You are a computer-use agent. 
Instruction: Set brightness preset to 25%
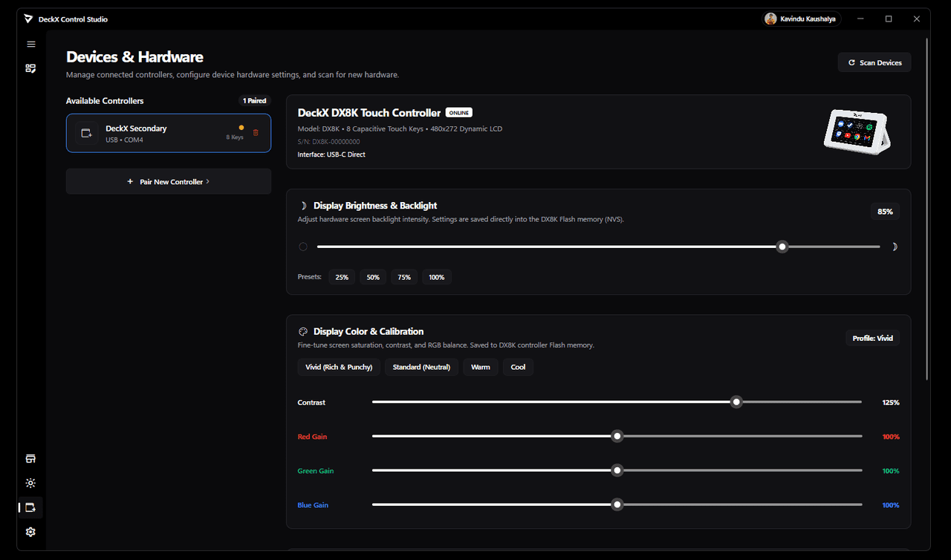pyautogui.click(x=342, y=277)
